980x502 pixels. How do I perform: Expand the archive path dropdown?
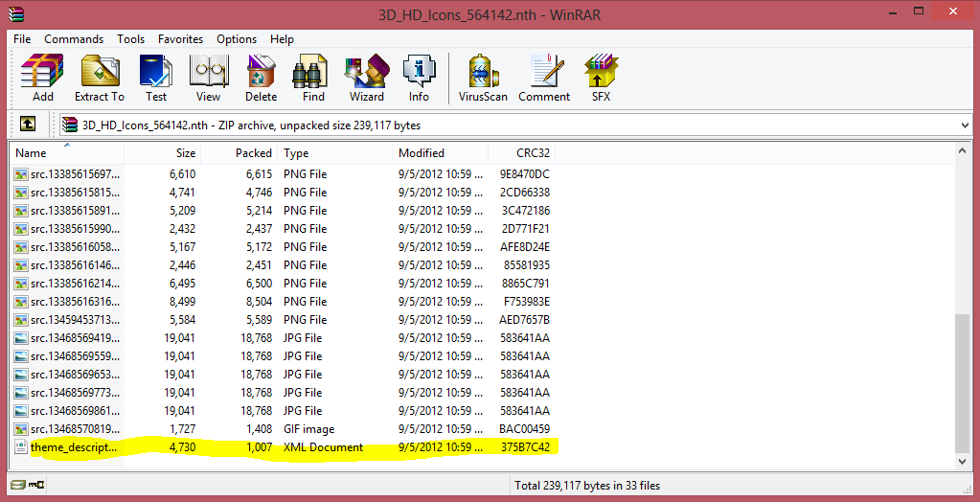click(x=965, y=125)
